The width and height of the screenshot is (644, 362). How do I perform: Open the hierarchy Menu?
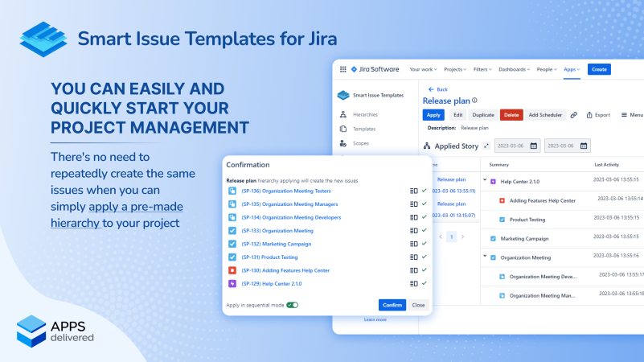tap(632, 115)
